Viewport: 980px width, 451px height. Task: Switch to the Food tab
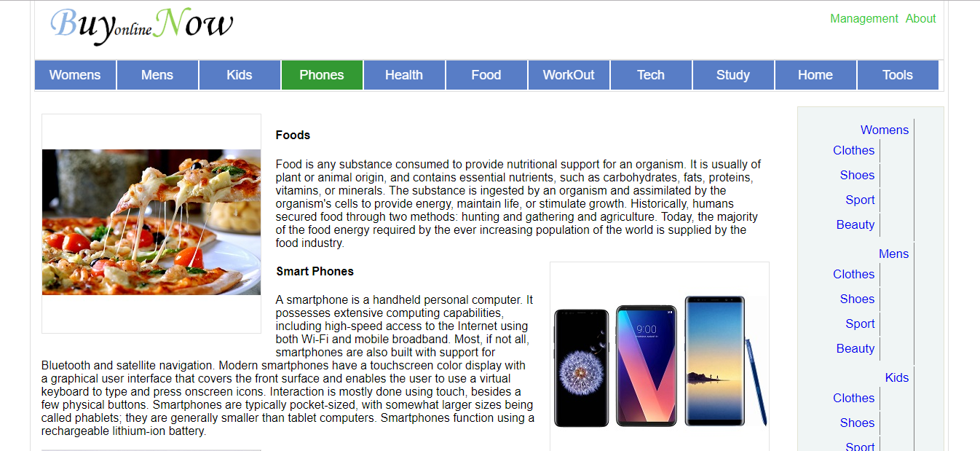(486, 75)
